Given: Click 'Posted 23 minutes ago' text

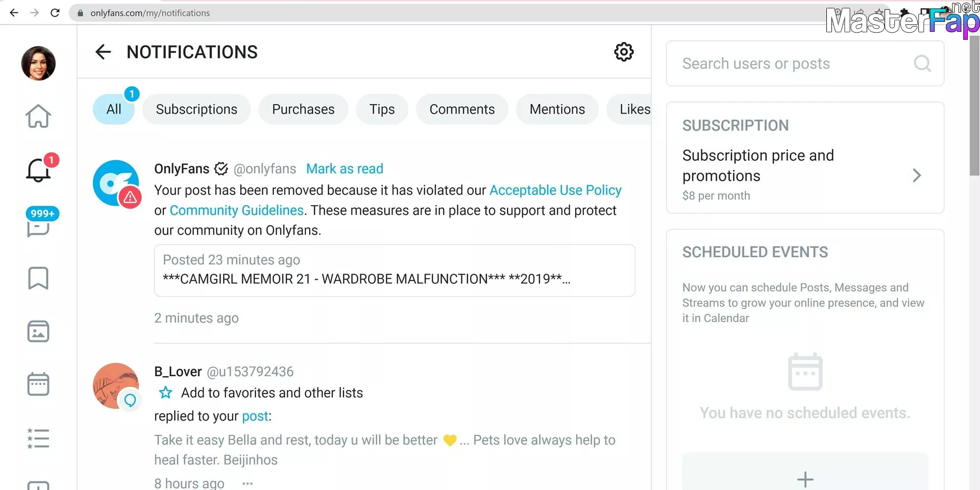Looking at the screenshot, I should tap(231, 260).
